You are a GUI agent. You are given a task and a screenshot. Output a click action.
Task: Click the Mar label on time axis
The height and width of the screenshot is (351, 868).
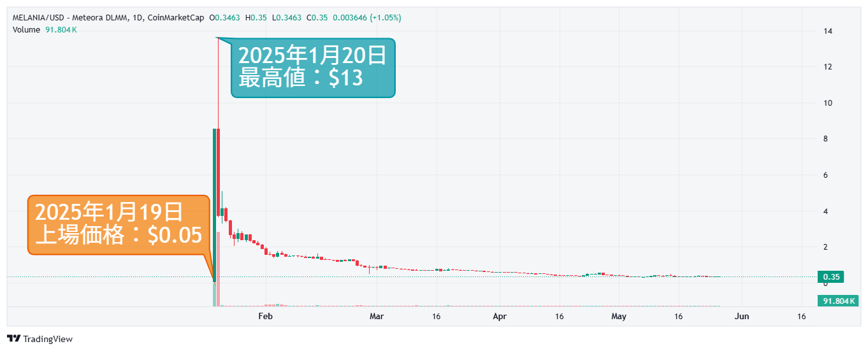pyautogui.click(x=377, y=316)
